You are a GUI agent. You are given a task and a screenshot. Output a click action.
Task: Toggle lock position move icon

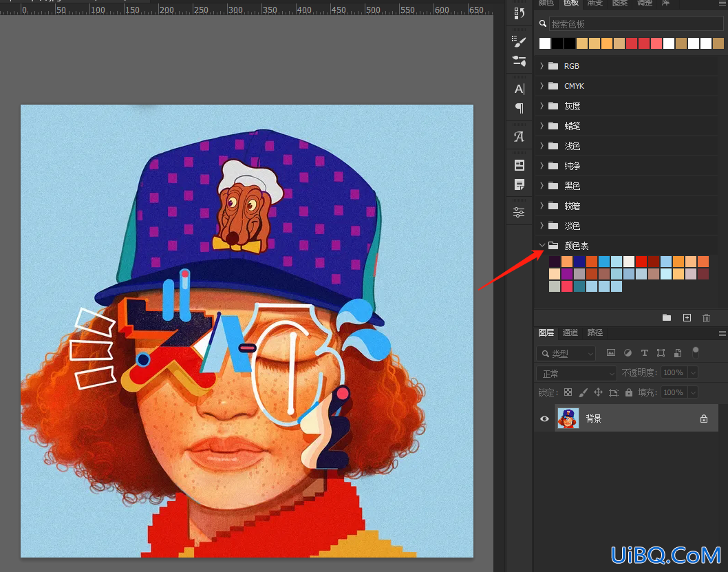(599, 392)
